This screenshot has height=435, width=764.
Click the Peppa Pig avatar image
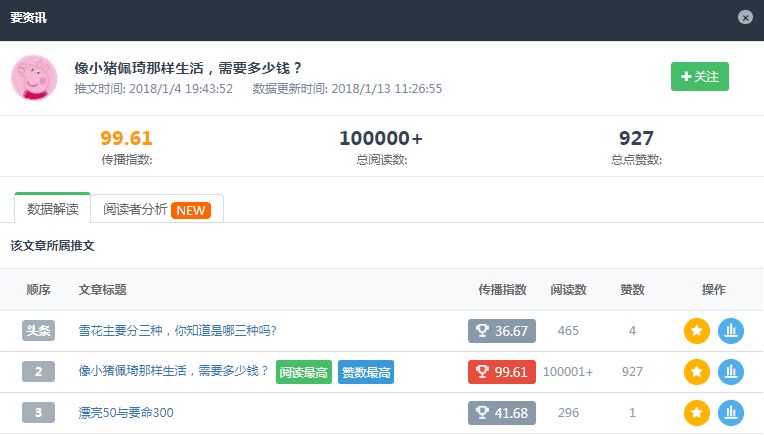pos(34,78)
